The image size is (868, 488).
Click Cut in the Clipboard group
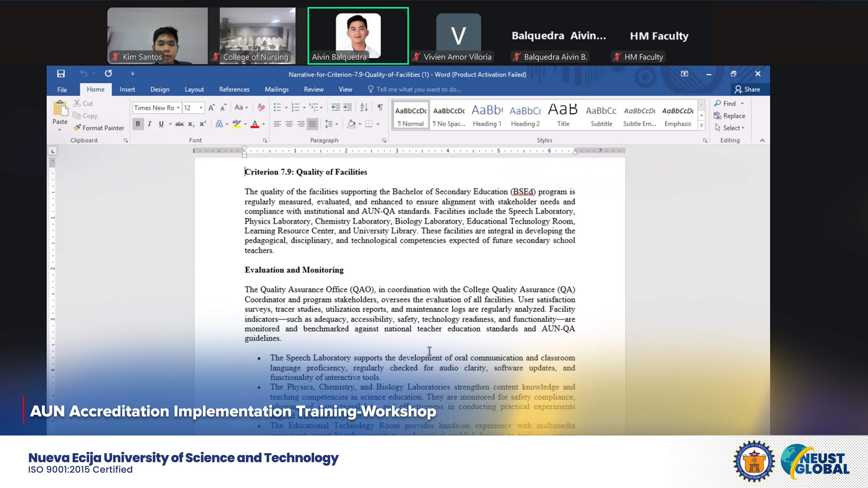pos(83,103)
